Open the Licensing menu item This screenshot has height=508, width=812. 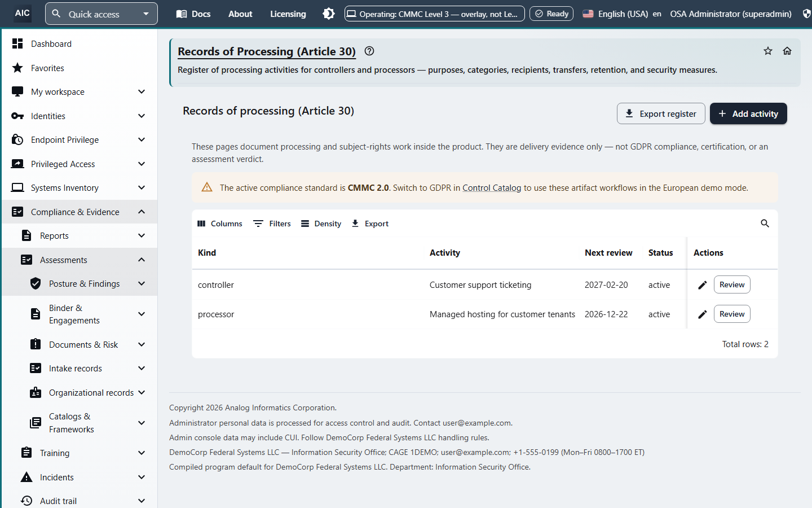click(288, 14)
